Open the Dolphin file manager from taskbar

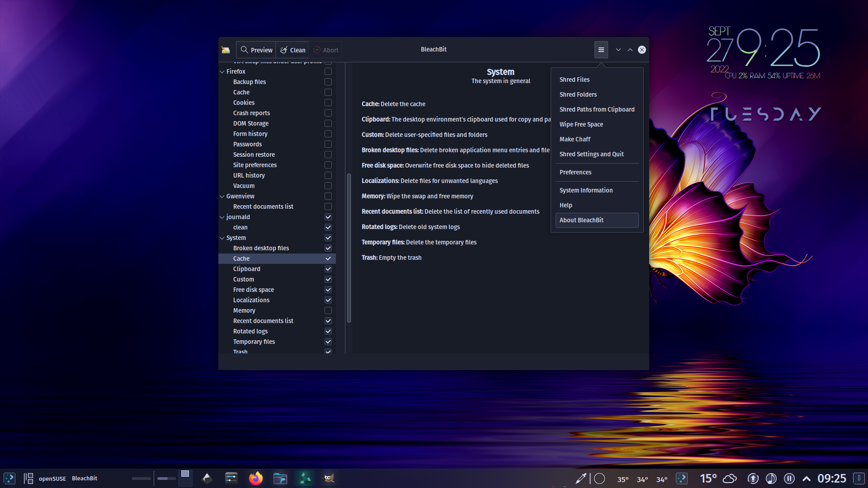[x=280, y=478]
